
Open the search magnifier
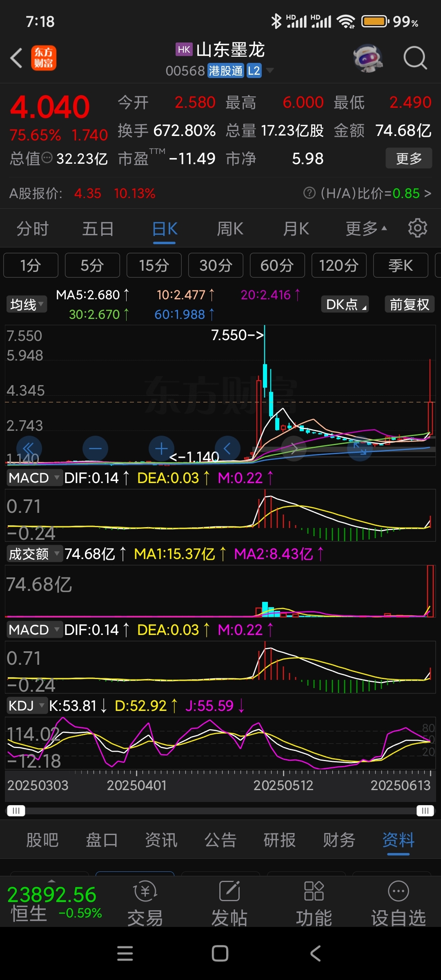click(415, 58)
